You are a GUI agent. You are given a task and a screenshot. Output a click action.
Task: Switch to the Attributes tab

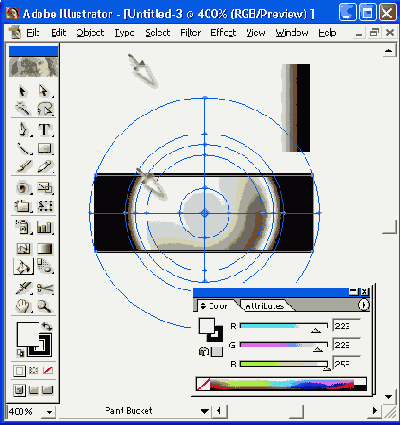265,306
